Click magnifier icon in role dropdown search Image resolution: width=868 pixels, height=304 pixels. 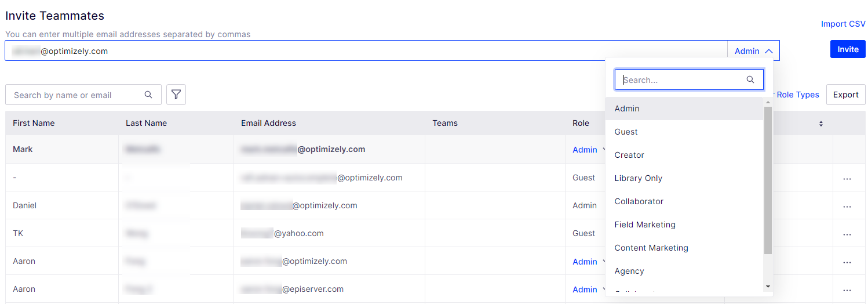click(750, 79)
